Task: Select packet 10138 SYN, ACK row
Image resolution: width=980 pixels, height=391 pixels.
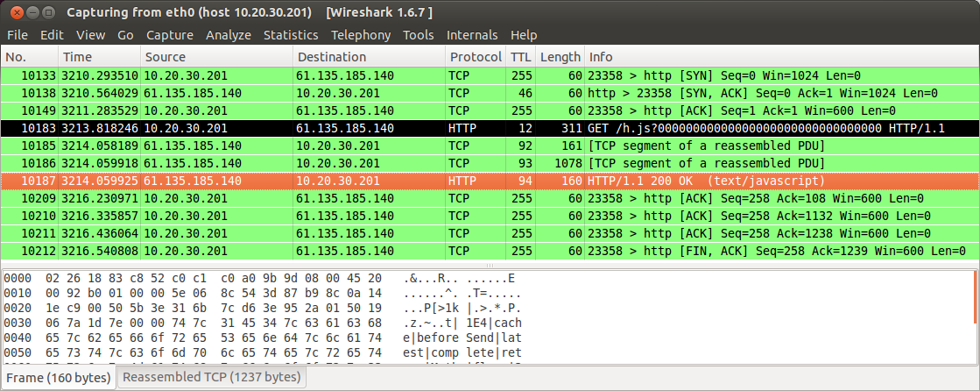Action: point(490,93)
